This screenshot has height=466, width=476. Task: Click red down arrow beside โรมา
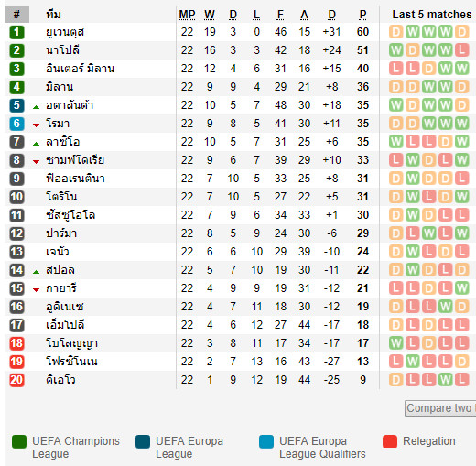(37, 125)
